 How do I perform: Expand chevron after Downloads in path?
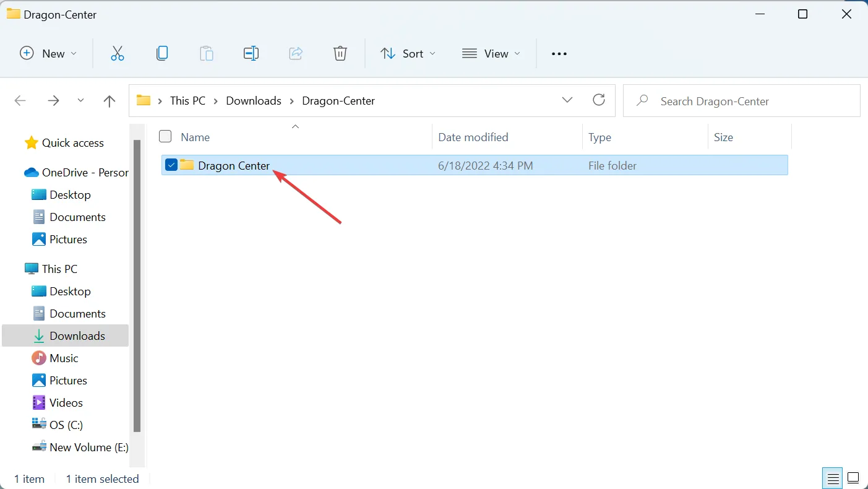click(292, 101)
